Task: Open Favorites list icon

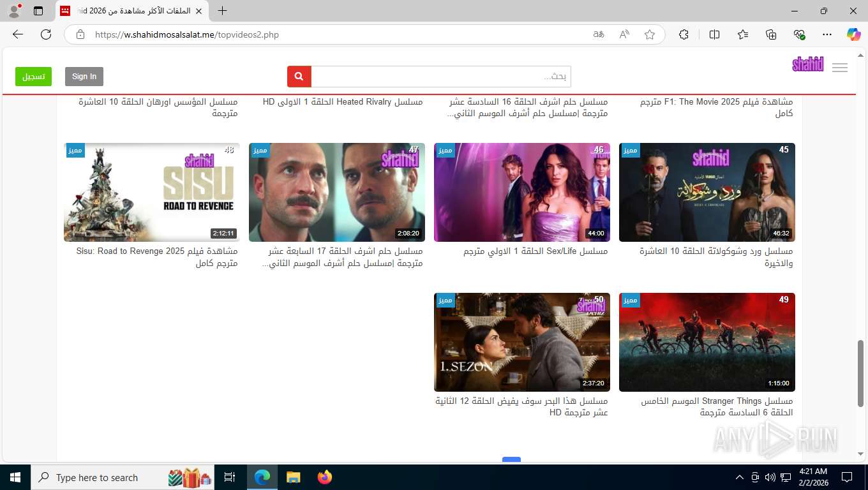Action: click(743, 34)
